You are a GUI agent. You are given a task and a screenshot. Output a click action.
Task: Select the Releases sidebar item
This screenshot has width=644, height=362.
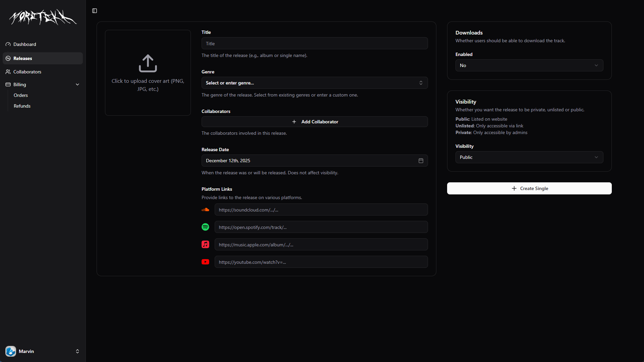point(23,58)
